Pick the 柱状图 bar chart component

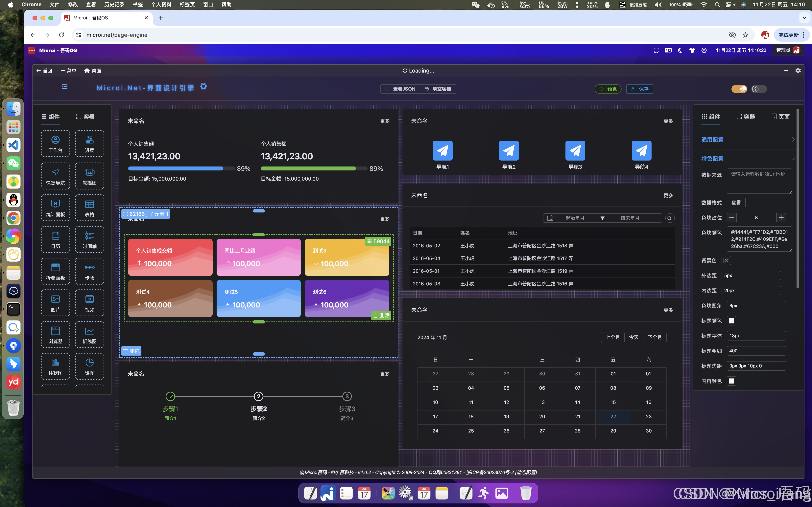point(55,366)
